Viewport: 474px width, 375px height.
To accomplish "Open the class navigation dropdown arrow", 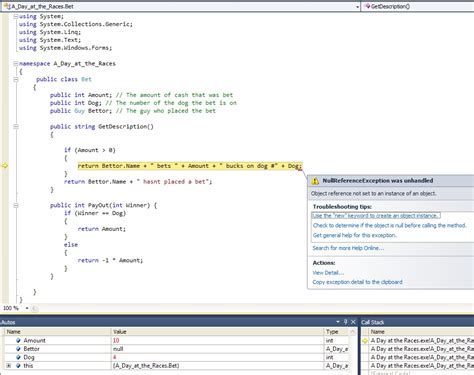I will click(x=357, y=7).
